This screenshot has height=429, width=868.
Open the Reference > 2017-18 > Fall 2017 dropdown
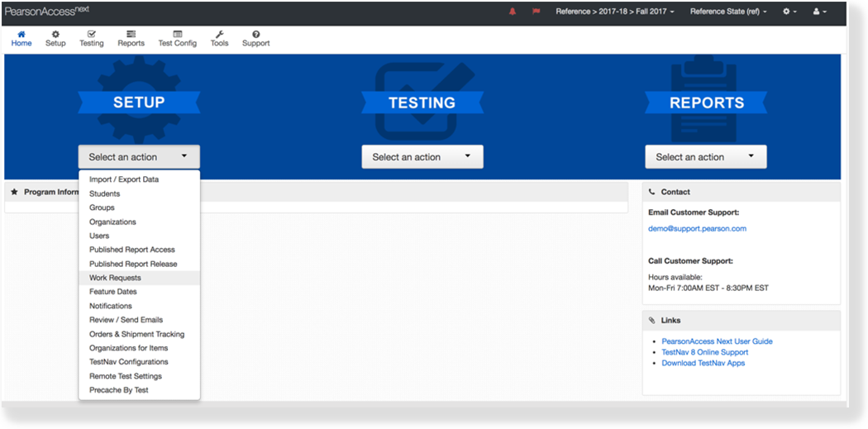point(615,12)
